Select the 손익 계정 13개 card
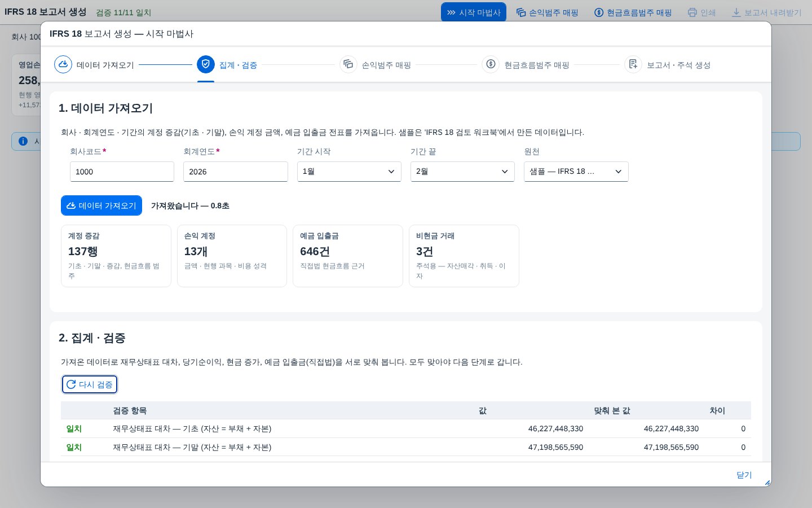 232,256
